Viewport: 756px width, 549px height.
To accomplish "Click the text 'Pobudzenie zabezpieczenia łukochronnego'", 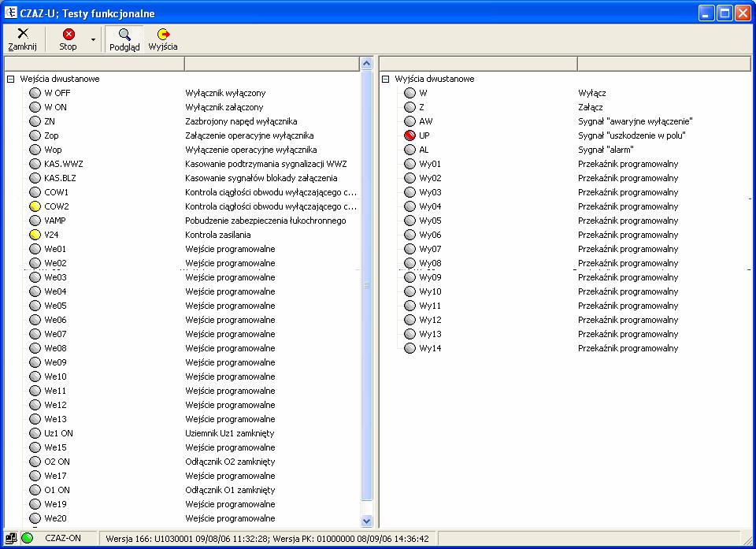I will (x=265, y=221).
